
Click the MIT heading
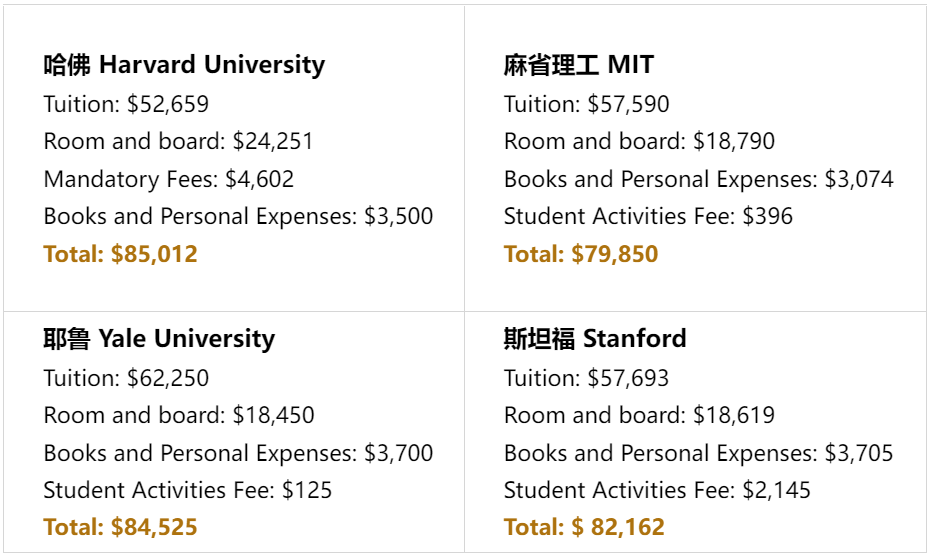click(578, 65)
